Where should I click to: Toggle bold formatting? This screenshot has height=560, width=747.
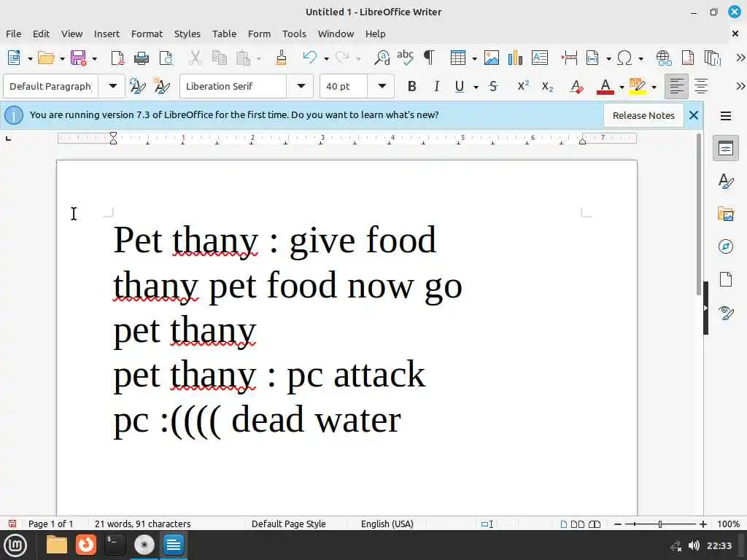pyautogui.click(x=412, y=86)
